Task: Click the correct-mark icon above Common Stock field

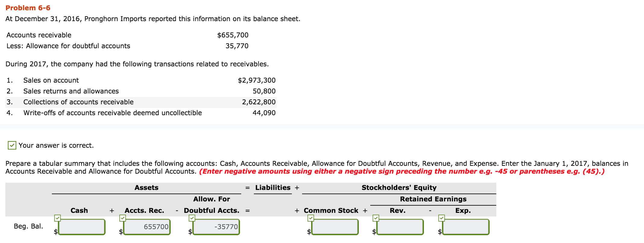Action: coord(311,218)
